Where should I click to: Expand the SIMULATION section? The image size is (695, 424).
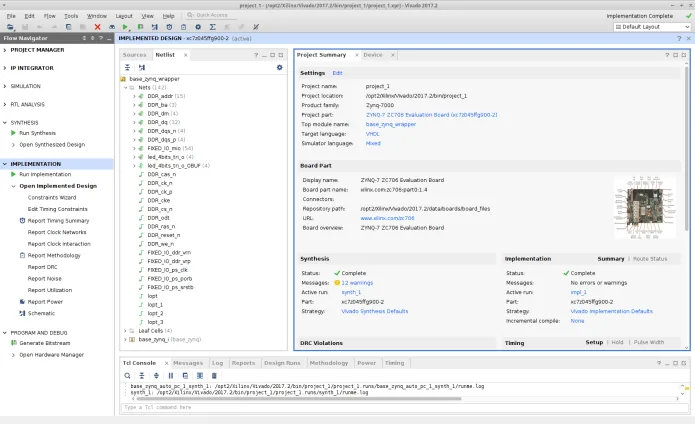pos(5,86)
